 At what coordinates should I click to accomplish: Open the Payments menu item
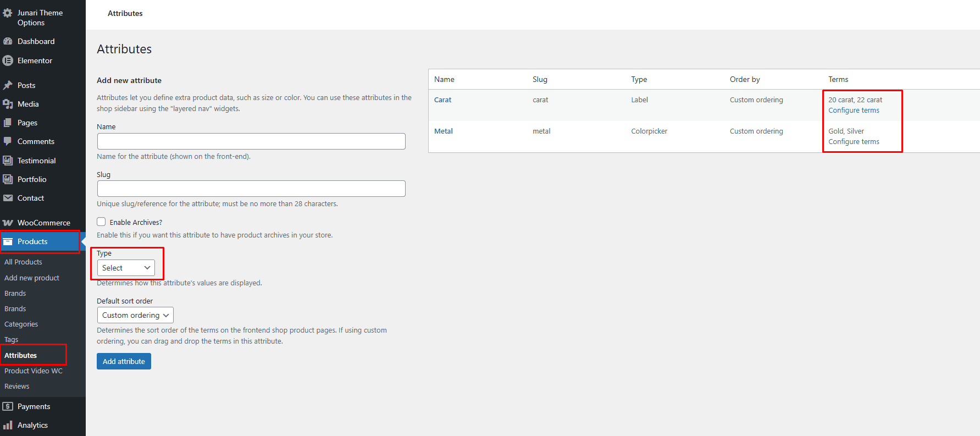34,406
